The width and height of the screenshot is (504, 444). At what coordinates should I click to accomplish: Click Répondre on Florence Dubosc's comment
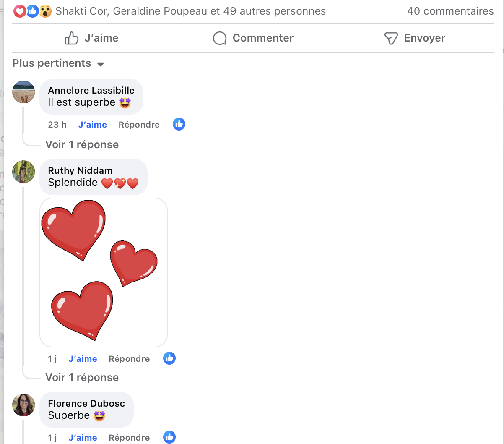point(129,438)
